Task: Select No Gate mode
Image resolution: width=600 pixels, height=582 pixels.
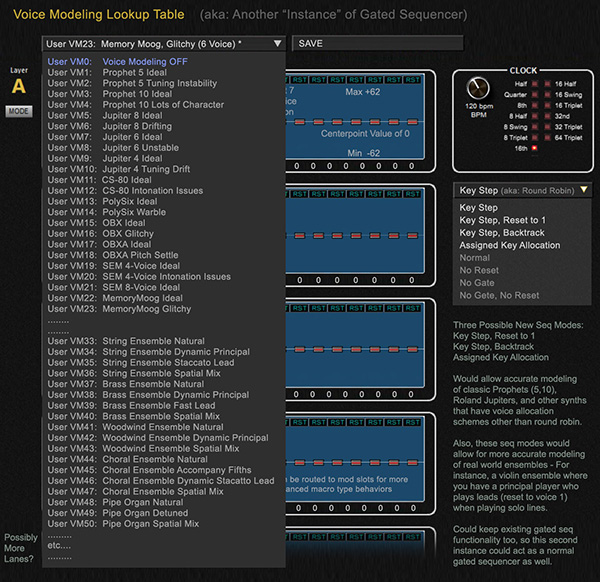Action: tap(477, 283)
